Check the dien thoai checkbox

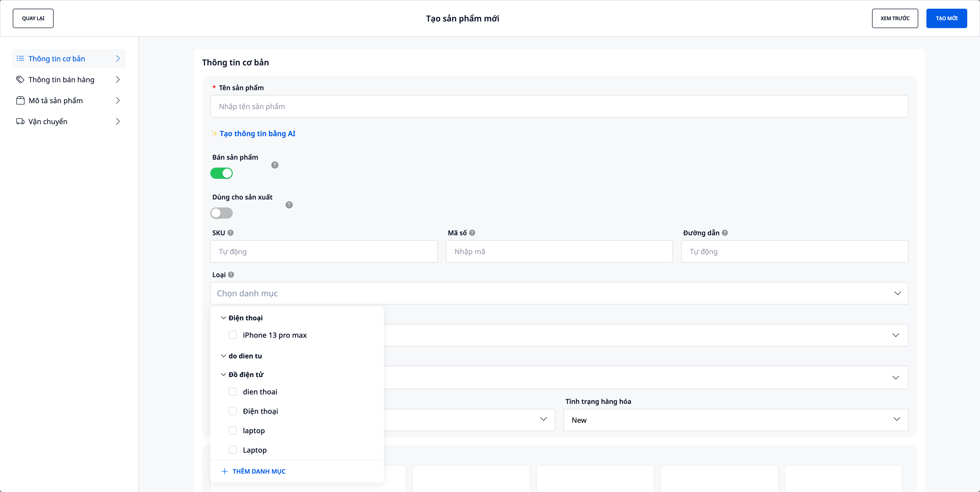coord(233,392)
